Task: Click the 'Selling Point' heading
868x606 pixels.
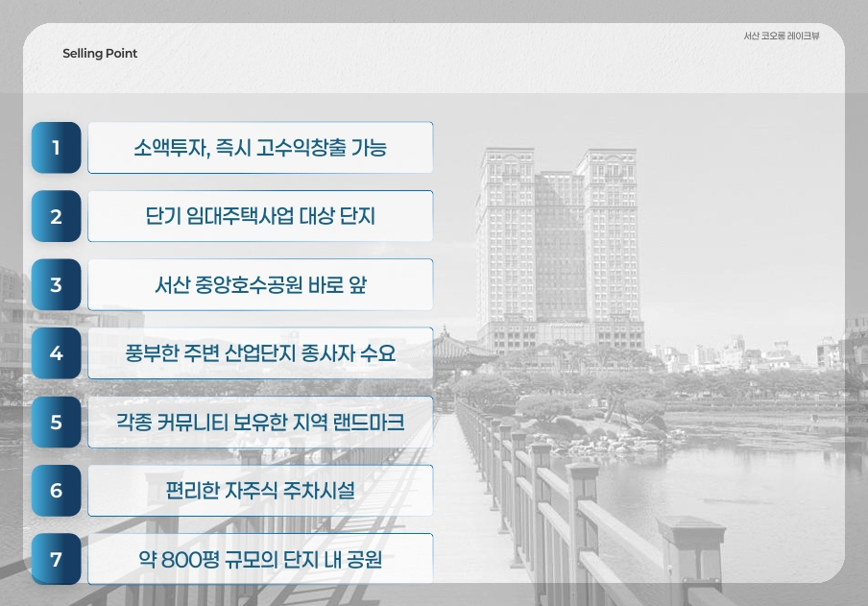Action: (x=100, y=53)
